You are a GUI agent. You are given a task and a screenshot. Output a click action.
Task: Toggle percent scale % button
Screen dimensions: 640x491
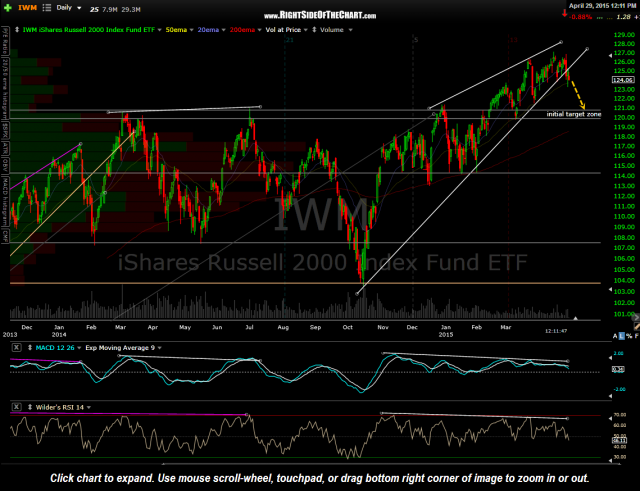[629, 336]
